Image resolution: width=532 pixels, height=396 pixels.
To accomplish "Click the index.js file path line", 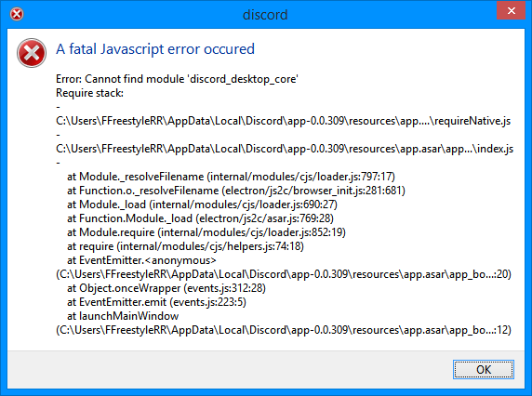I will [x=285, y=149].
